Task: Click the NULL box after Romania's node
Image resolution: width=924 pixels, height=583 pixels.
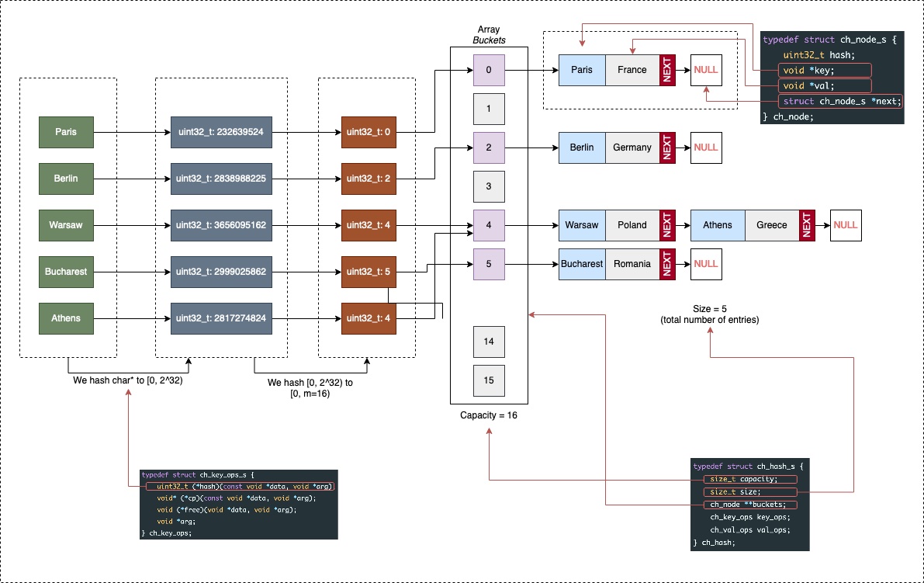Action: tap(706, 264)
